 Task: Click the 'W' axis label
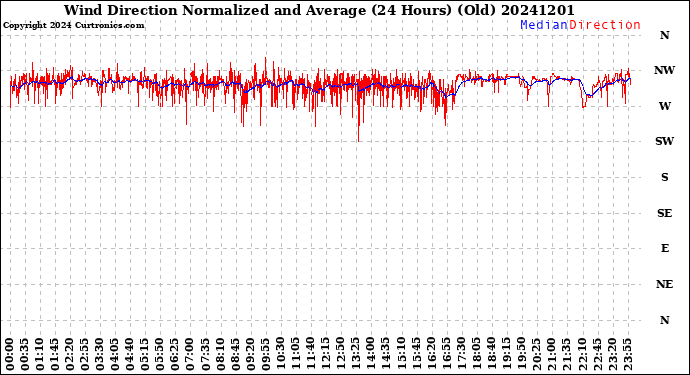(x=664, y=106)
